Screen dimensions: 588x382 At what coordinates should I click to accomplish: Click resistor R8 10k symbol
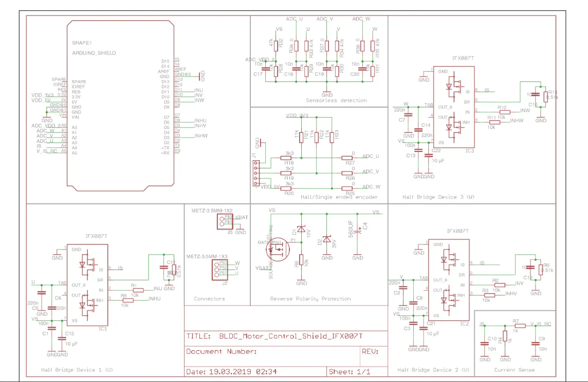click(x=301, y=259)
